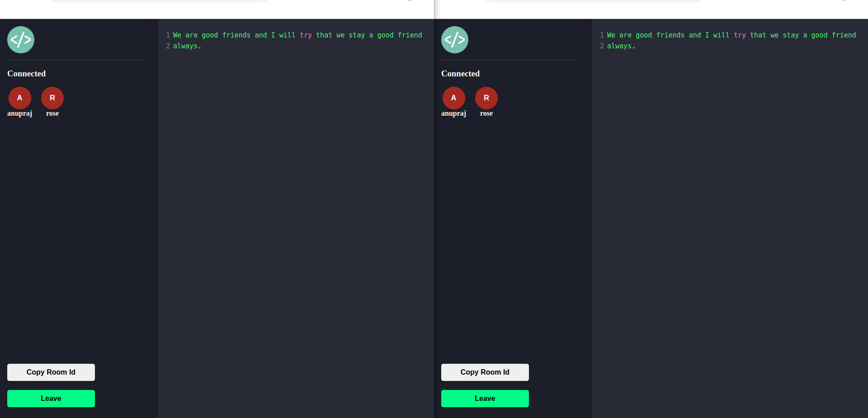Click the </> logo in the right window
This screenshot has height=418, width=868.
click(x=454, y=40)
